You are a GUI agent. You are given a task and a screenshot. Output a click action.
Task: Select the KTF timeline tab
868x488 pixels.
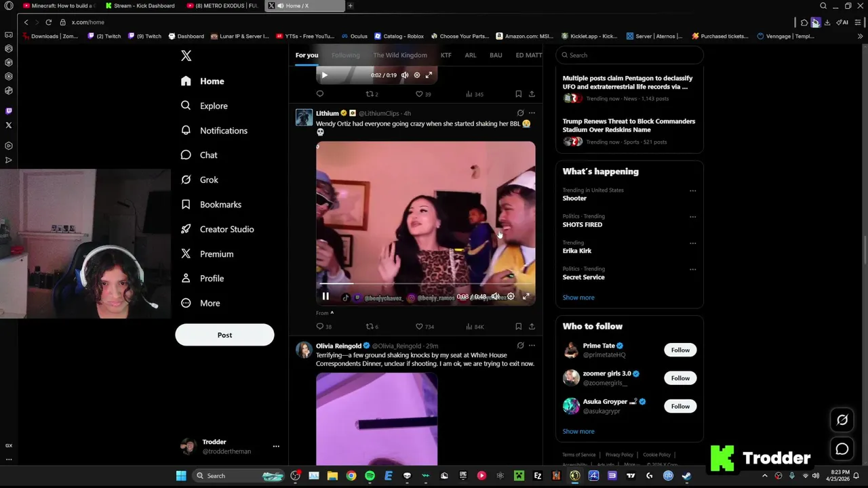(x=446, y=55)
